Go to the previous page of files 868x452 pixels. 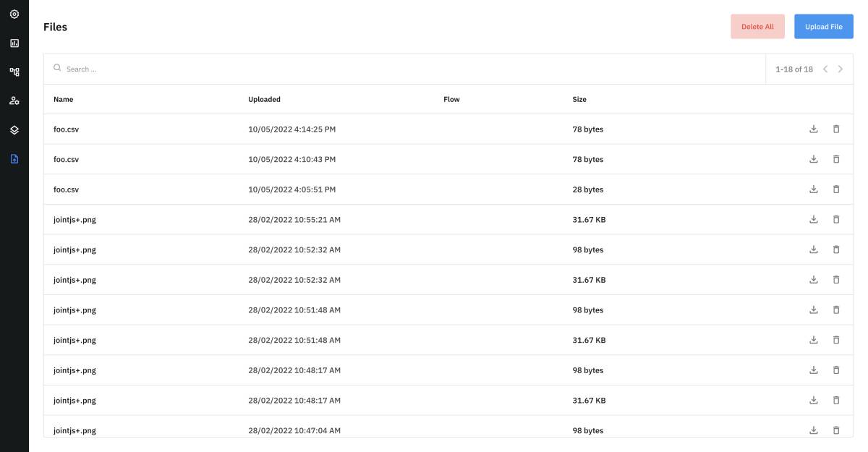[x=825, y=69]
